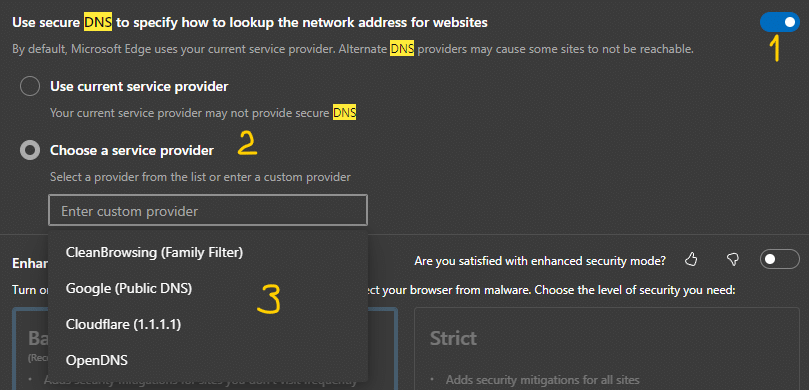The image size is (809, 390).
Task: Select 'Use current service provider' radio button
Action: pos(30,86)
